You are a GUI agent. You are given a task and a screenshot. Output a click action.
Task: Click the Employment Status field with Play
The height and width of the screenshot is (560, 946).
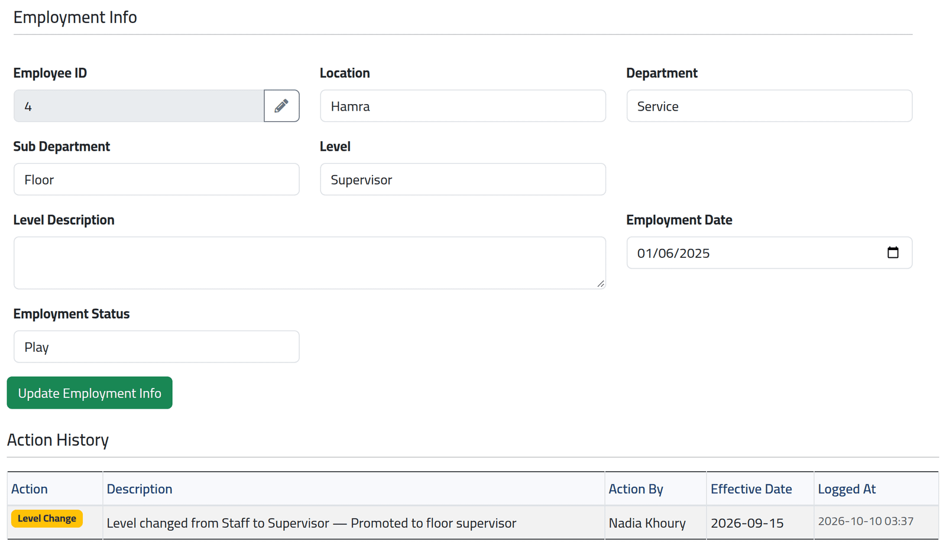point(157,347)
